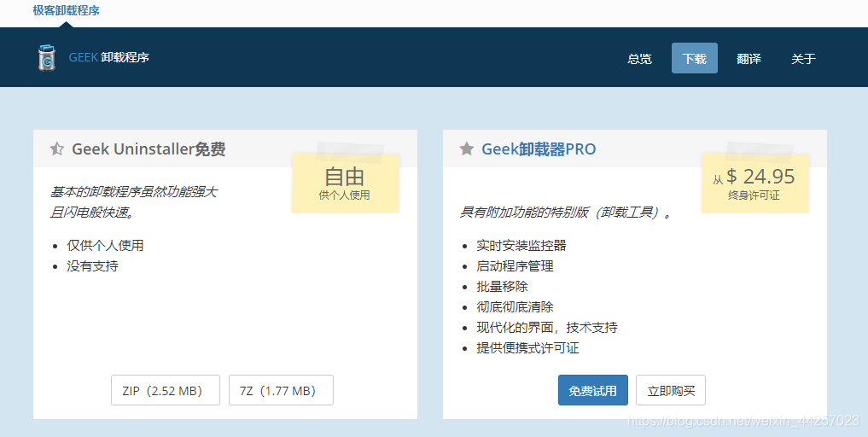Select the 下载 navigation tab

pos(694,58)
